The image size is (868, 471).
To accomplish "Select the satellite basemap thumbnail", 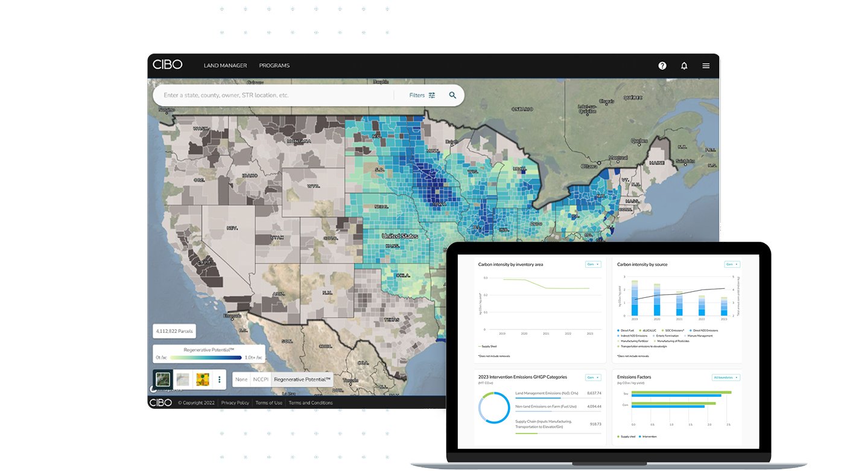I will click(x=163, y=379).
